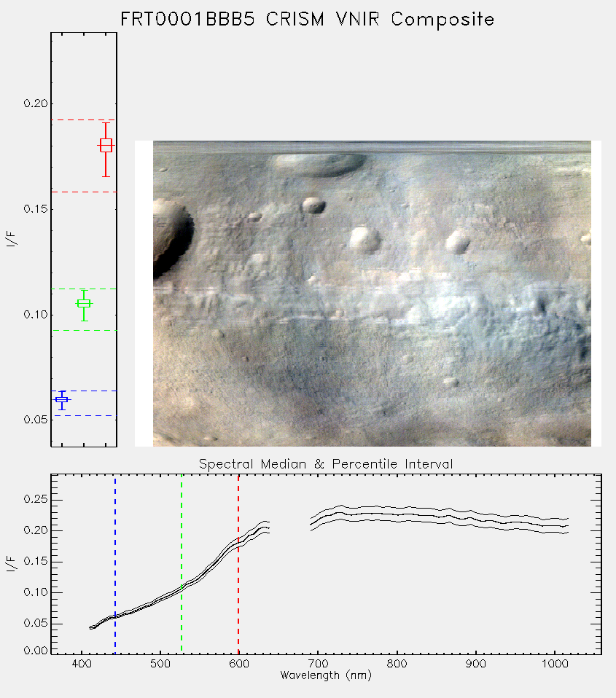Click the 0.20 tick label on upper I/F axis
The height and width of the screenshot is (698, 616).
[35, 103]
